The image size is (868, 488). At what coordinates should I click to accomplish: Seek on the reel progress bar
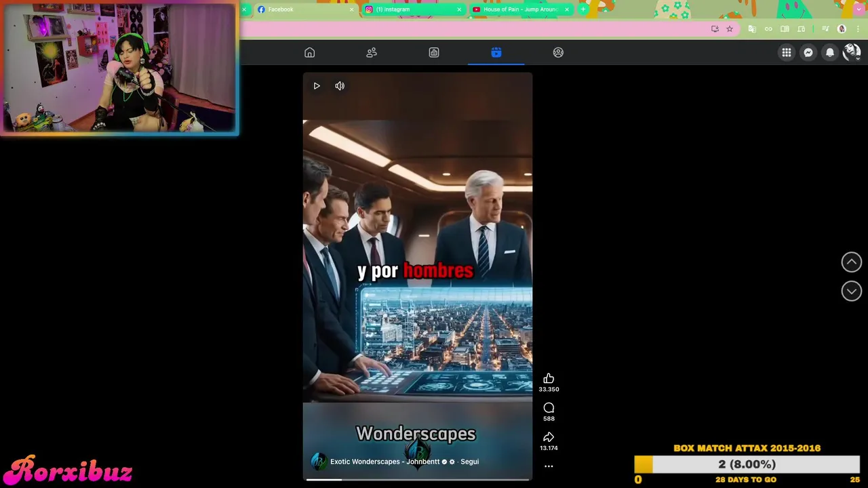(x=418, y=479)
